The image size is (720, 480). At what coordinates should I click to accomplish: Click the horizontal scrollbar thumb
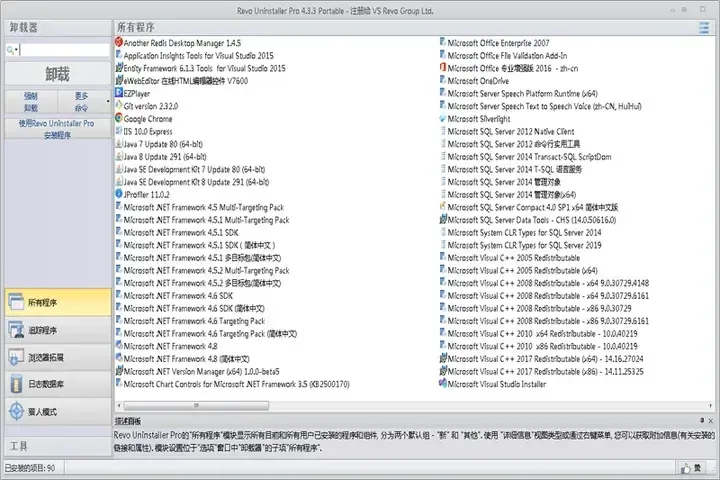point(196,406)
